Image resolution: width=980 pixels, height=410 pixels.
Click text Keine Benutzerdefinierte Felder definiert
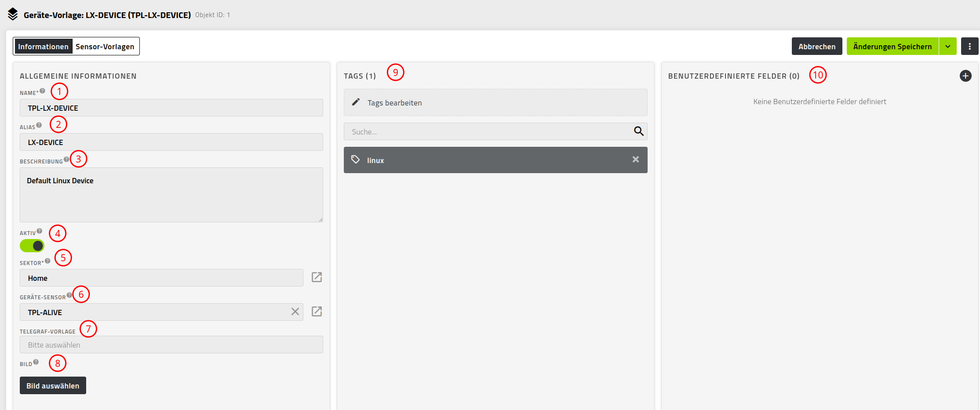[x=820, y=102]
